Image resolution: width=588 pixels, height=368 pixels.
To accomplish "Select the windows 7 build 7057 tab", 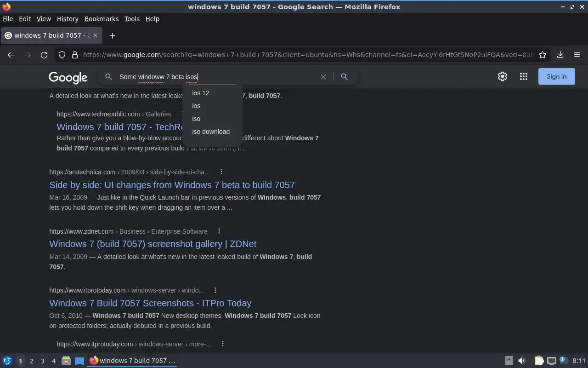I will click(x=51, y=35).
